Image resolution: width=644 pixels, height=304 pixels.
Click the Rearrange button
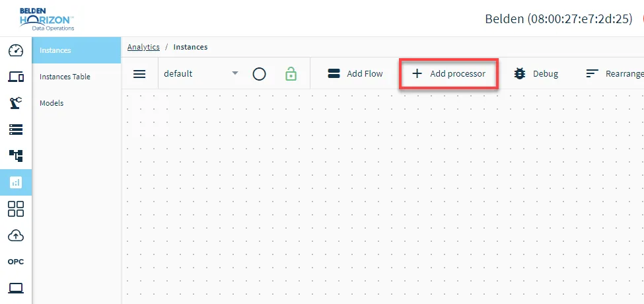[615, 73]
